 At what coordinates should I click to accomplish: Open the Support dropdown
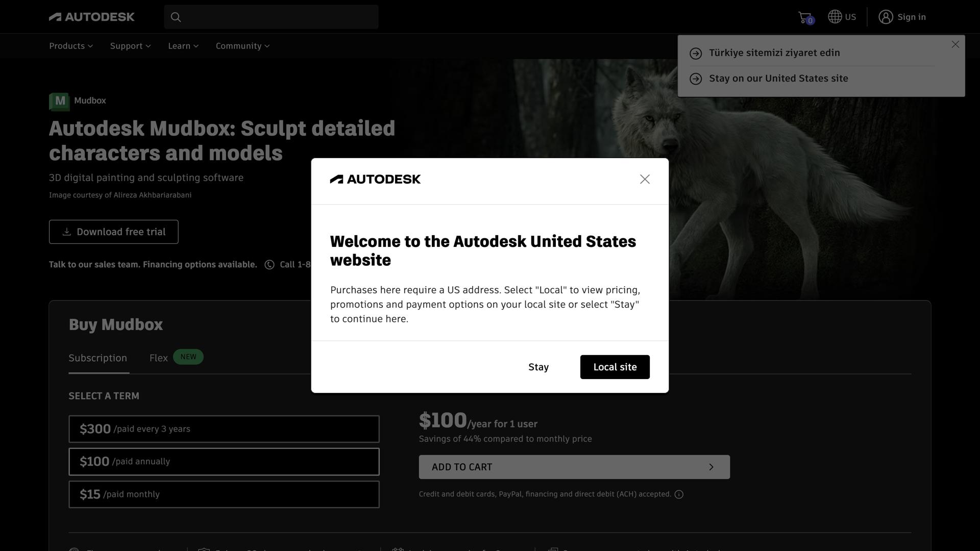coord(130,46)
